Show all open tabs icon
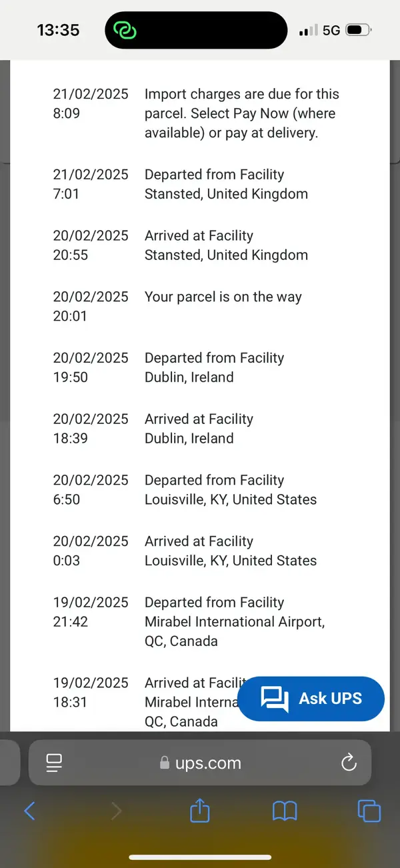Viewport: 400px width, 868px height. pyautogui.click(x=369, y=811)
